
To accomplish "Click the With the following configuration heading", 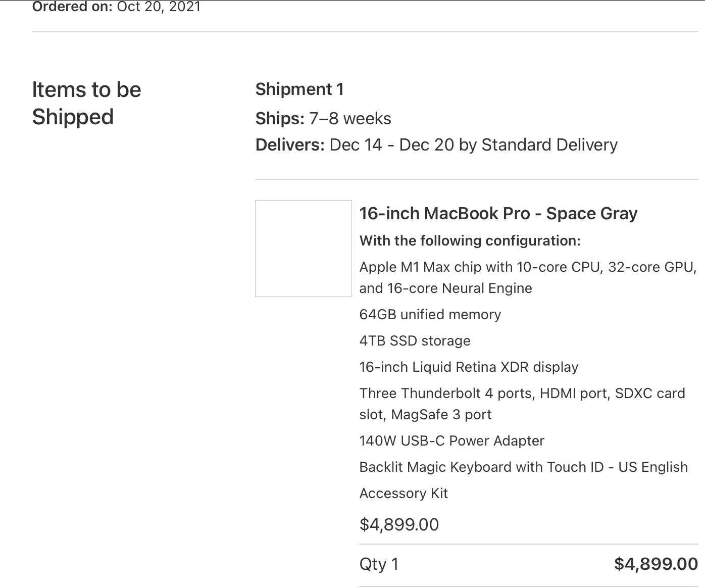I will click(470, 240).
